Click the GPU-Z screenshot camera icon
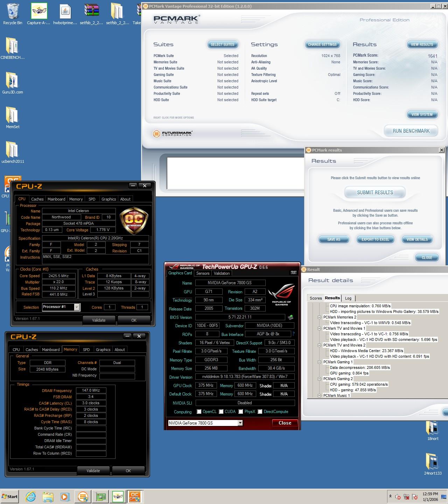Viewport: 448px width, 504px height. click(x=294, y=272)
